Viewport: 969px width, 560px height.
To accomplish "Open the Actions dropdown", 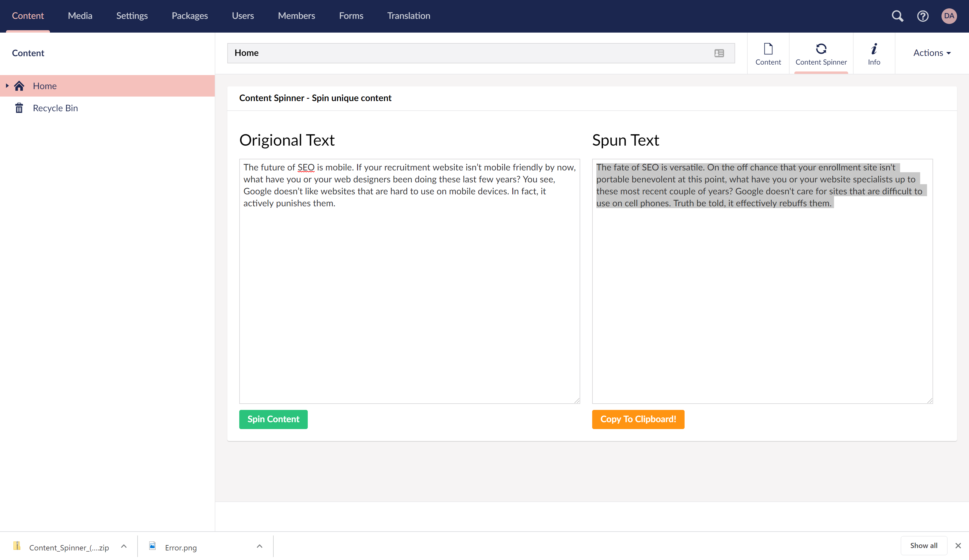I will pyautogui.click(x=932, y=53).
